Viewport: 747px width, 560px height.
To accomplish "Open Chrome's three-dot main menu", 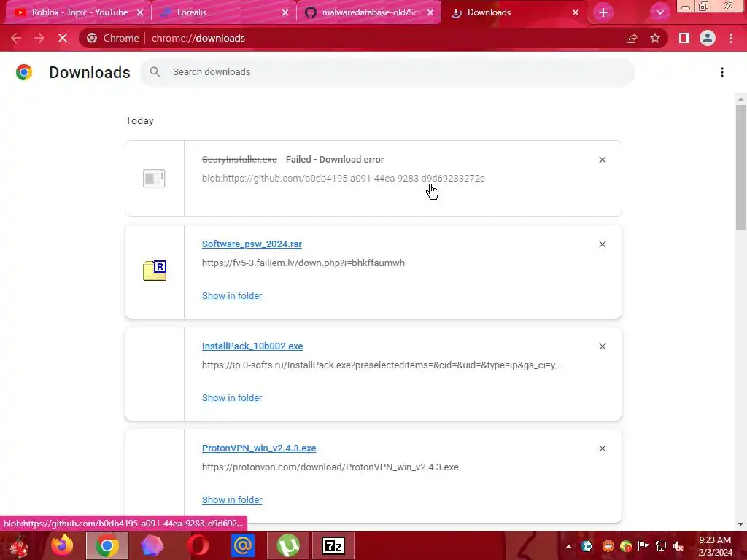I will (x=731, y=38).
